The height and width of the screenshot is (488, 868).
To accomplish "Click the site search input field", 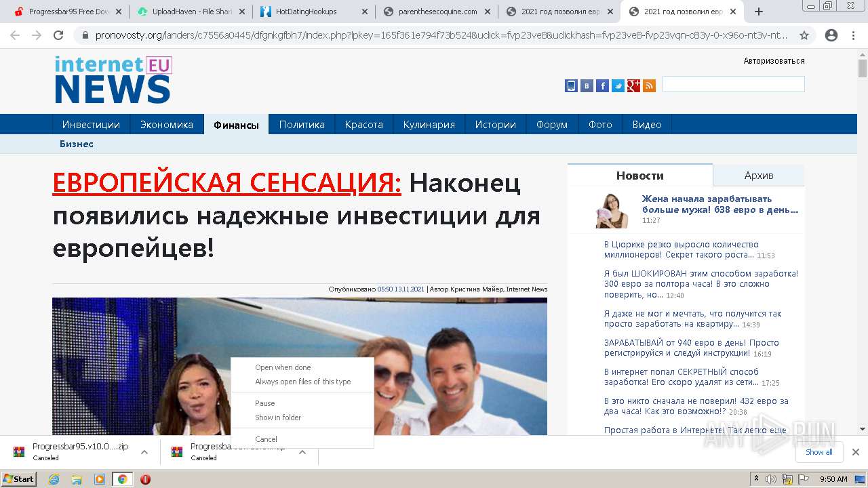I will click(x=734, y=84).
